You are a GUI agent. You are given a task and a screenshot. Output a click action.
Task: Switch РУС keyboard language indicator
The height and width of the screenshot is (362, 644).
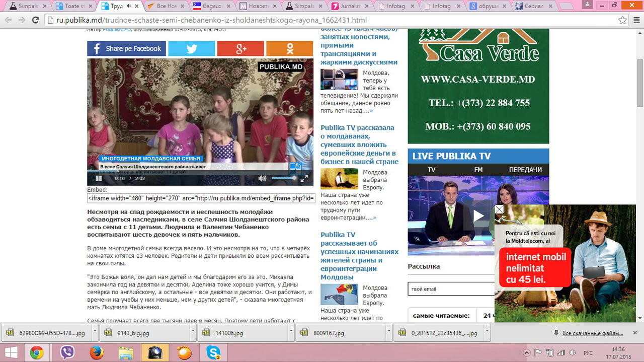coord(588,353)
